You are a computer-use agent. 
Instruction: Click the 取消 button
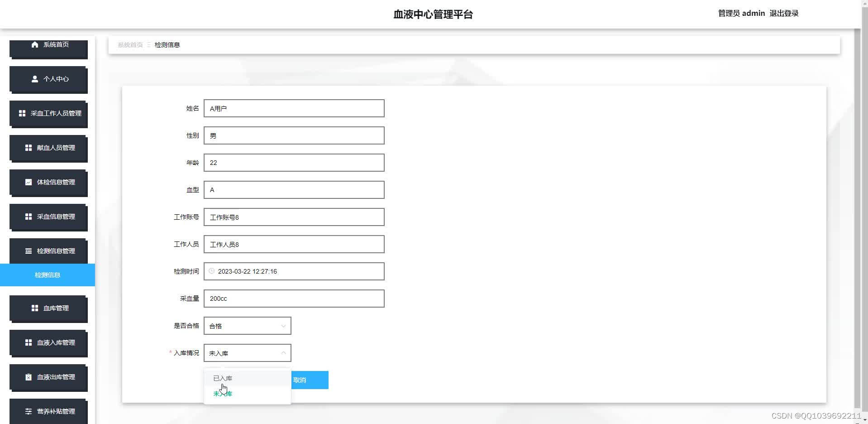pyautogui.click(x=310, y=380)
